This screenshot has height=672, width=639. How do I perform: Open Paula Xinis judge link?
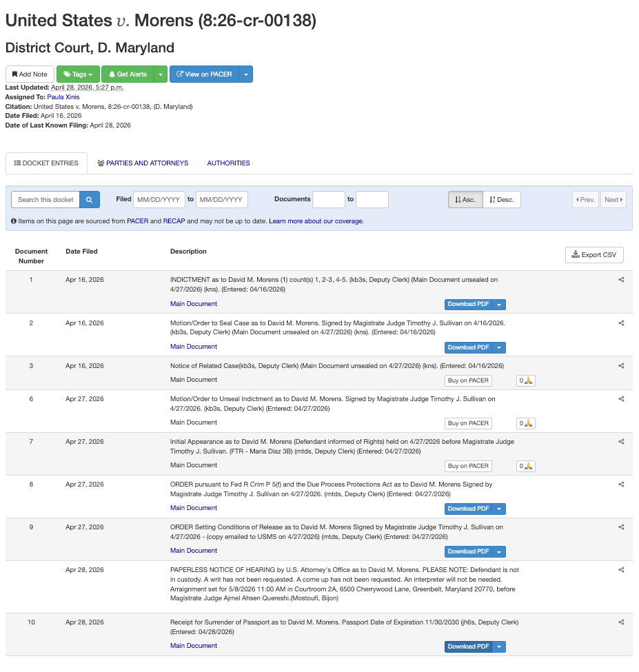(x=63, y=97)
